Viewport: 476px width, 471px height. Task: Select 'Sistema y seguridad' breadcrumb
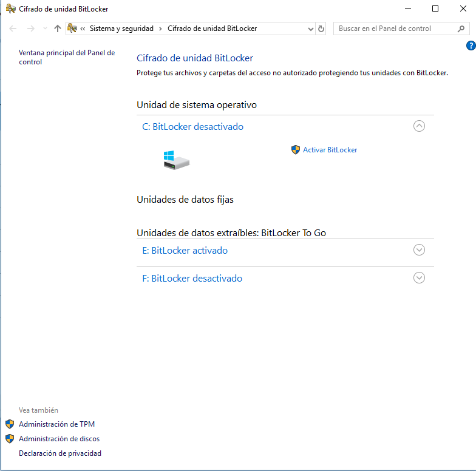pos(121,29)
